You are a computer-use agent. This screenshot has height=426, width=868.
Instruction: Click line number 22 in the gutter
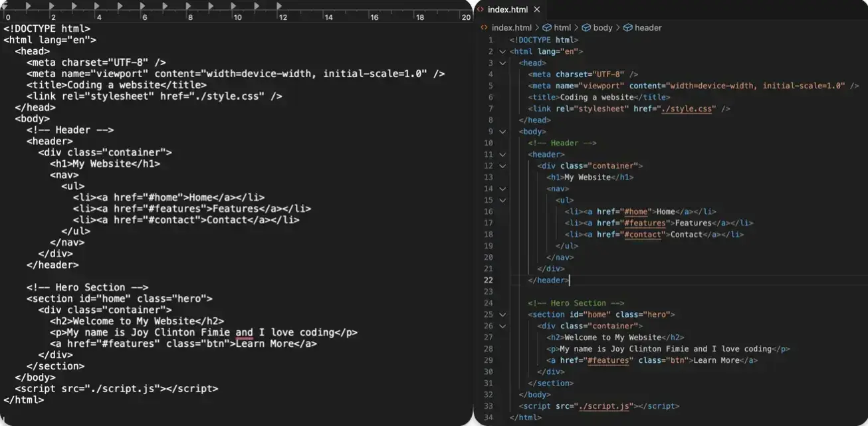pos(488,280)
